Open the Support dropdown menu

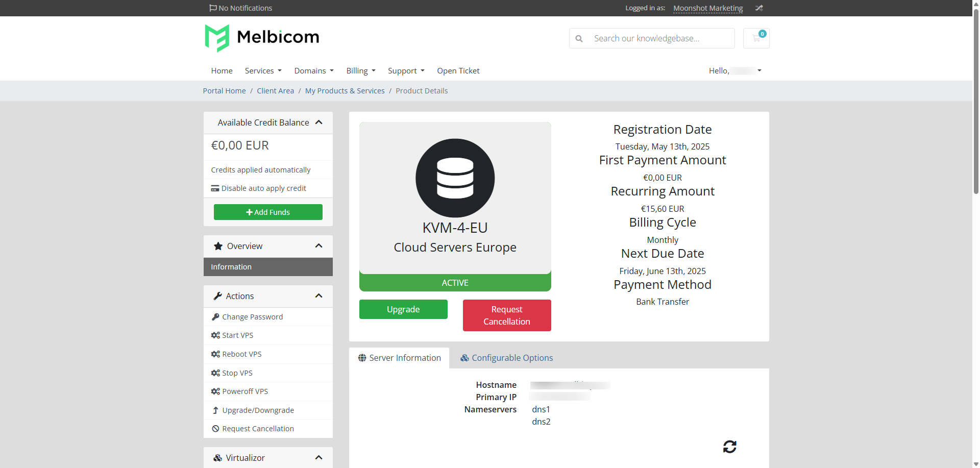(x=406, y=71)
